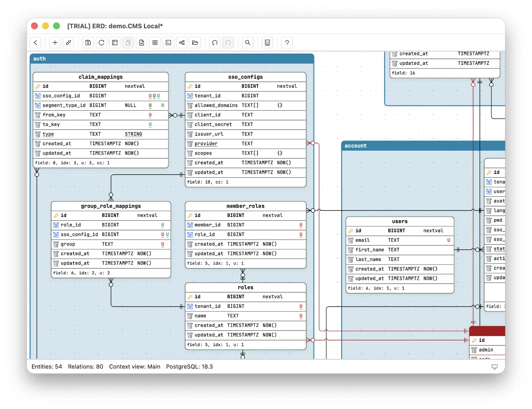This screenshot has height=409, width=532.
Task: Open file with the folder icon
Action: coord(195,43)
